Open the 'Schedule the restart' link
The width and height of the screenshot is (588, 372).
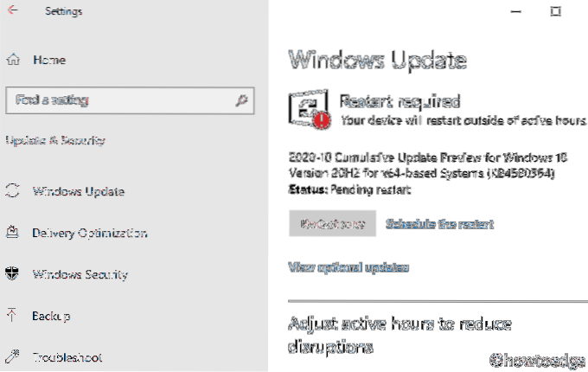click(439, 224)
